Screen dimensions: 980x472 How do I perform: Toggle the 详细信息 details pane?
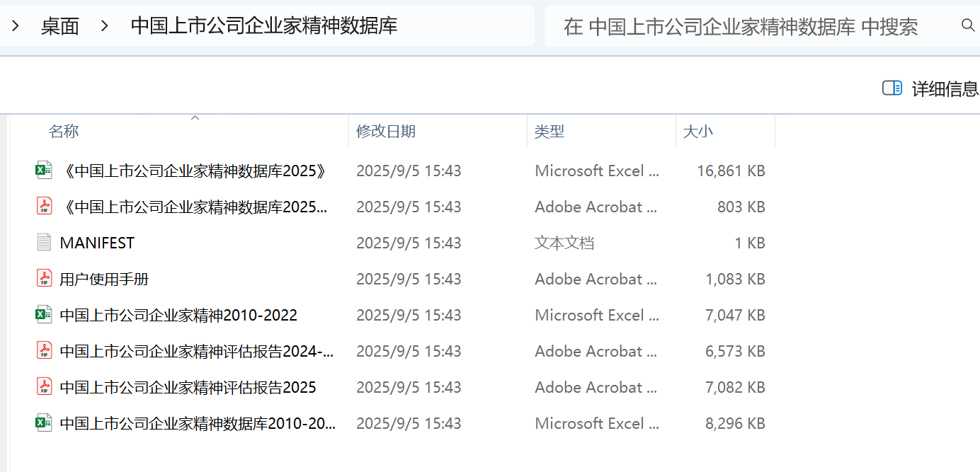pos(930,88)
